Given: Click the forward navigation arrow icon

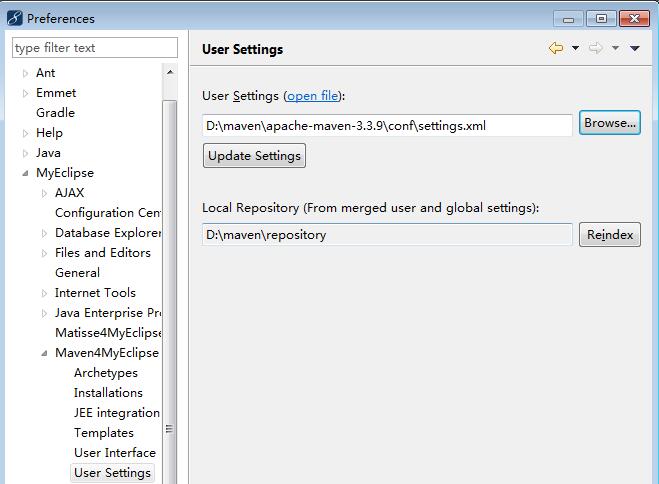Looking at the screenshot, I should (x=596, y=48).
